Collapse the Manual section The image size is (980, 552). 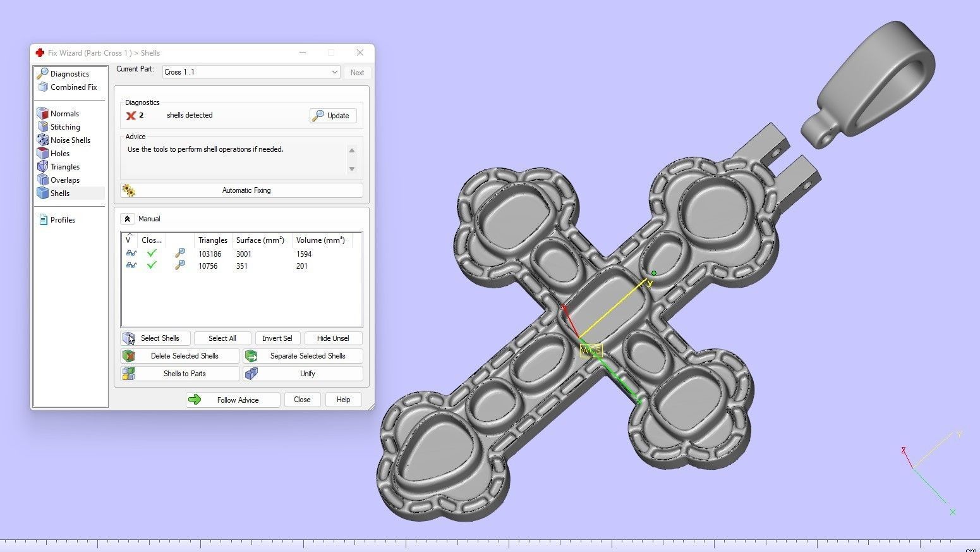[127, 219]
